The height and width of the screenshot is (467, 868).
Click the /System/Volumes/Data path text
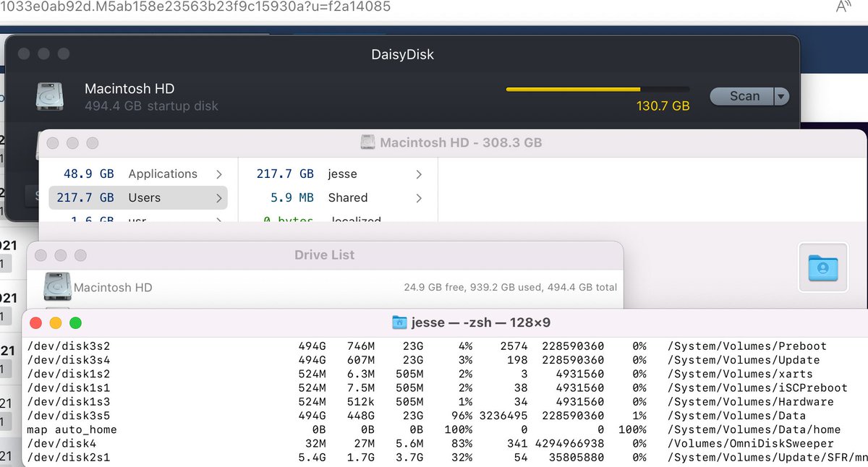(736, 416)
